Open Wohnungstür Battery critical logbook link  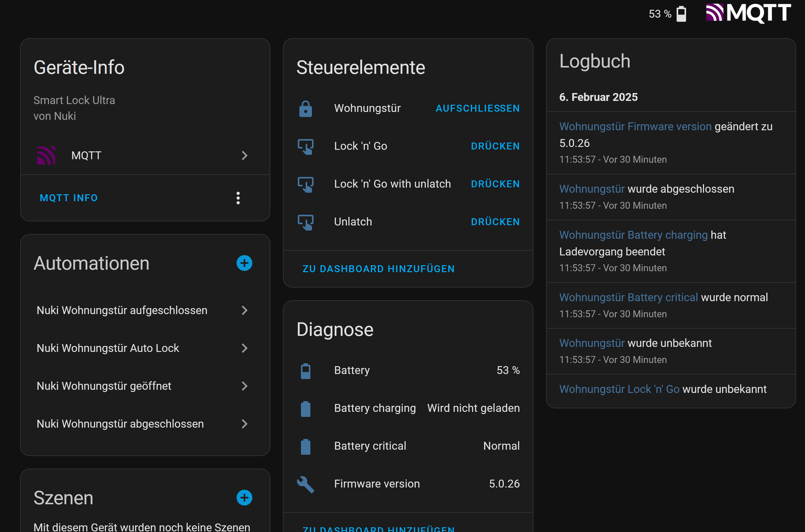tap(628, 298)
